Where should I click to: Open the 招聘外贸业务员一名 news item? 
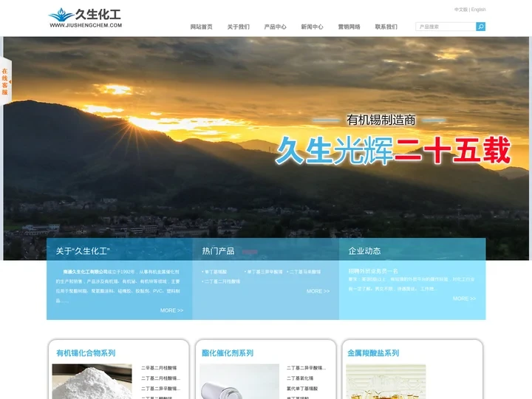pyautogui.click(x=373, y=271)
